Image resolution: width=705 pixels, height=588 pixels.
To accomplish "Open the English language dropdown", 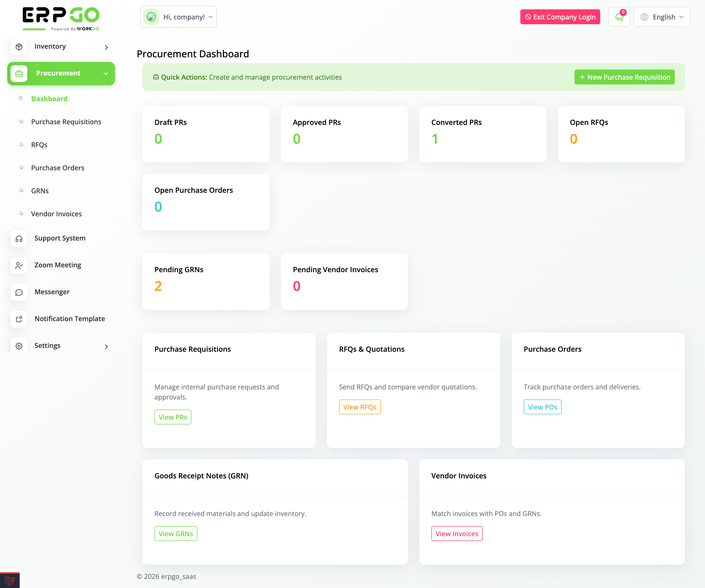I will coord(662,17).
